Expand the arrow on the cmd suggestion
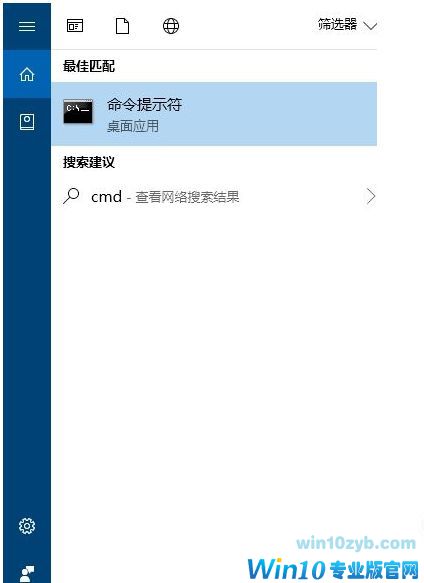This screenshot has width=424, height=583. coord(371,196)
